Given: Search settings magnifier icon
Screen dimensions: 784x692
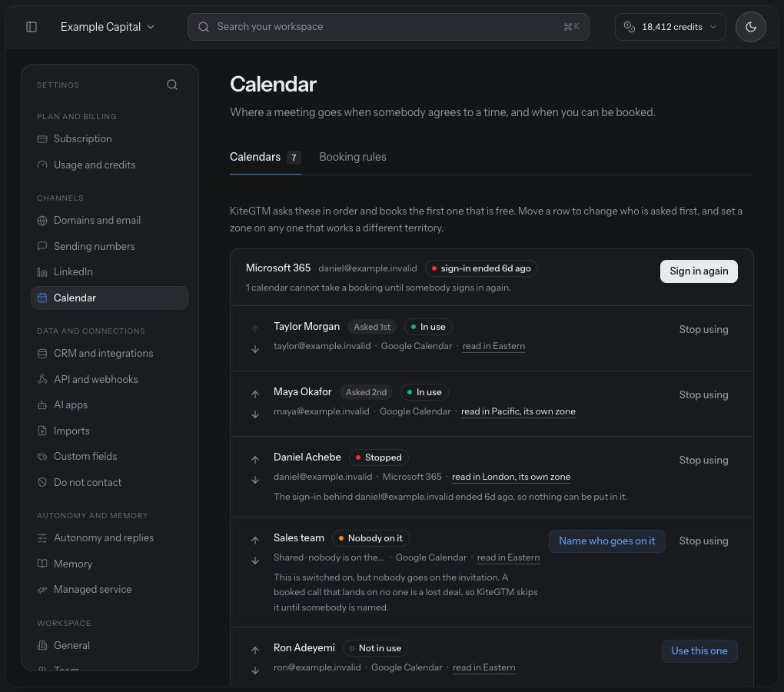Looking at the screenshot, I should 172,85.
